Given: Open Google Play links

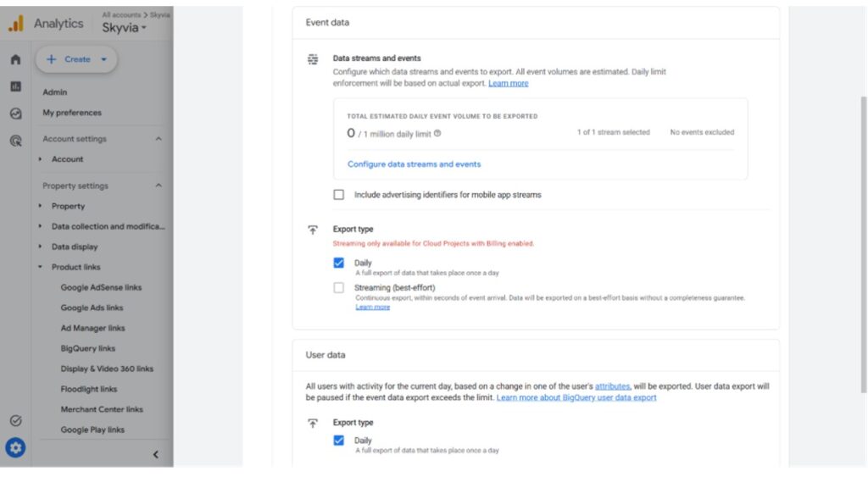Looking at the screenshot, I should [x=92, y=430].
